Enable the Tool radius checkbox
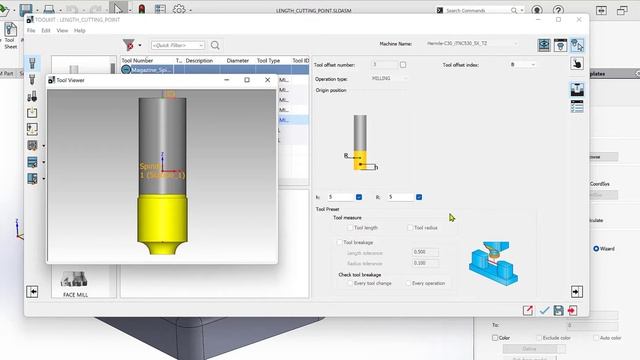This screenshot has width=640, height=360. [x=410, y=228]
